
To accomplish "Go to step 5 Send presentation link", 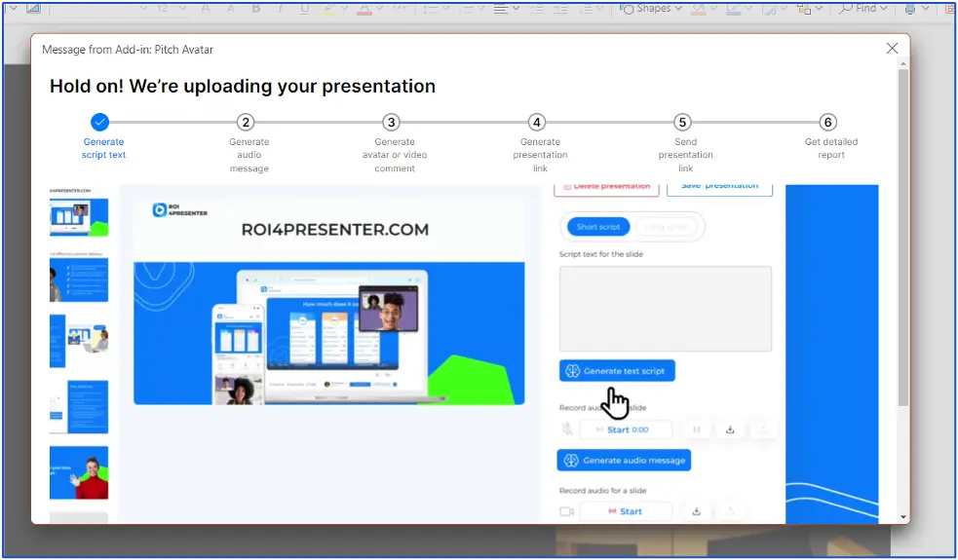I will [682, 122].
